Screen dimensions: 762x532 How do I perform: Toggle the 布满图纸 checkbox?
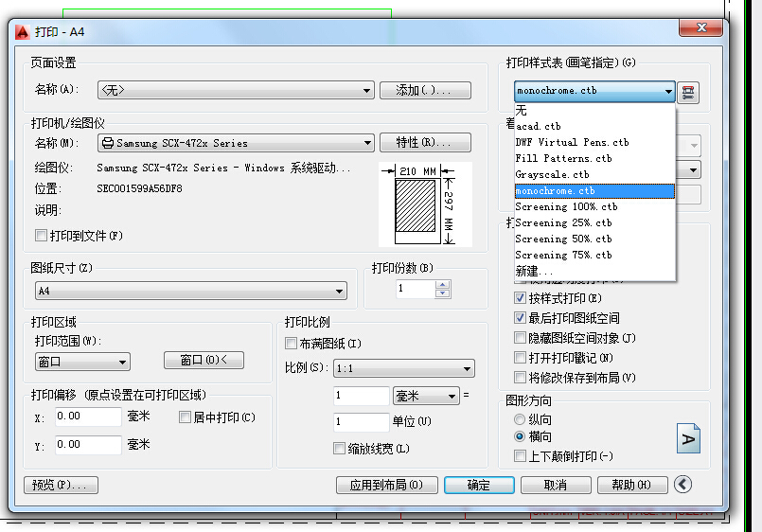(292, 344)
